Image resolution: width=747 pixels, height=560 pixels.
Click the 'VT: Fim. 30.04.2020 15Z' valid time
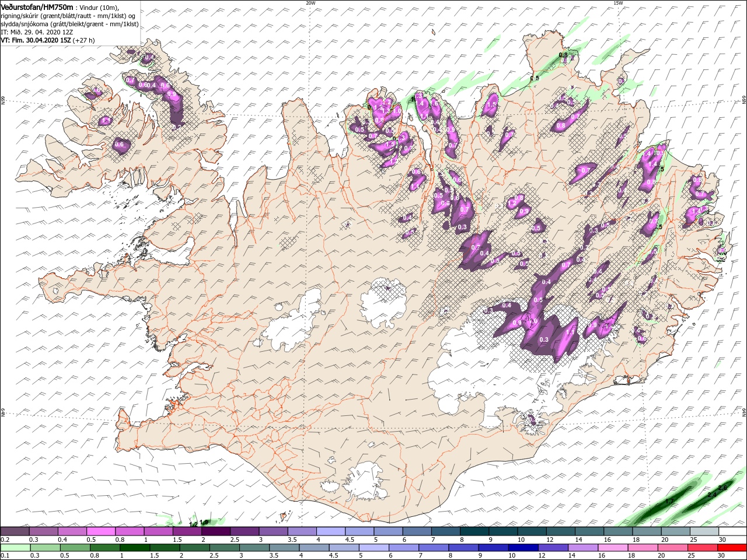point(36,40)
